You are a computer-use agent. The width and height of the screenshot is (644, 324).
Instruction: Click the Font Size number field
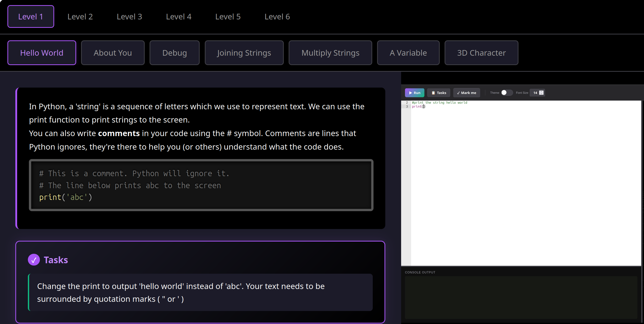point(535,93)
